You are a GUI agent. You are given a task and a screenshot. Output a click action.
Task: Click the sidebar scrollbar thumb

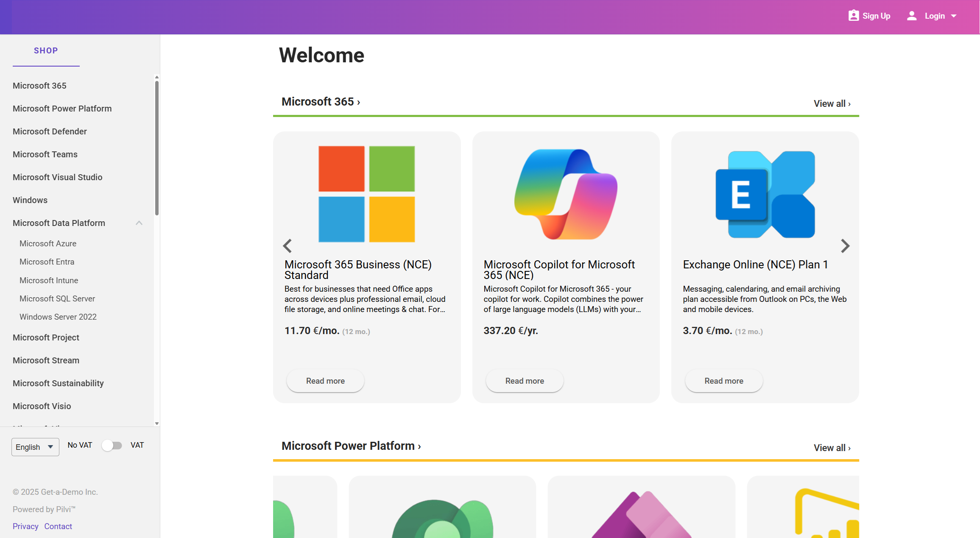pos(157,148)
